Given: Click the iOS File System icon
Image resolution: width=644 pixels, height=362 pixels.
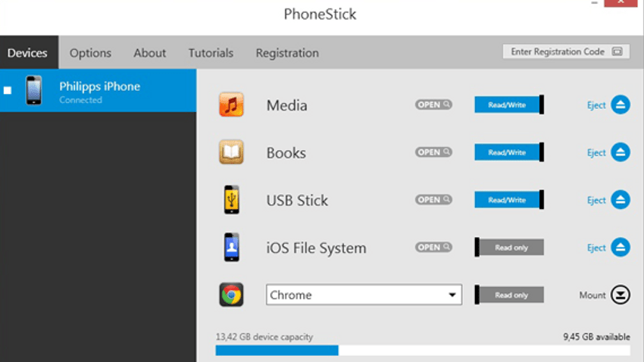Looking at the screenshot, I should click(x=232, y=247).
